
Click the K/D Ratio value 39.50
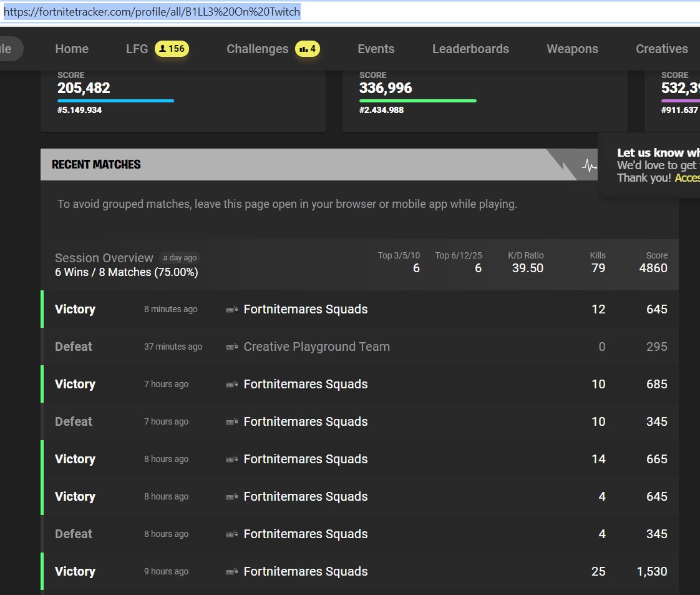528,268
